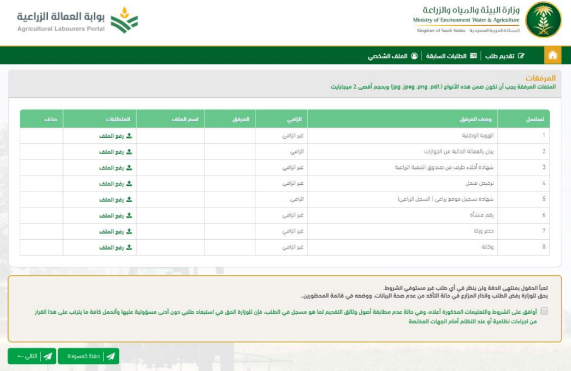Upload file for row 3 attachment
The height and width of the screenshot is (371, 571).
click(x=115, y=168)
